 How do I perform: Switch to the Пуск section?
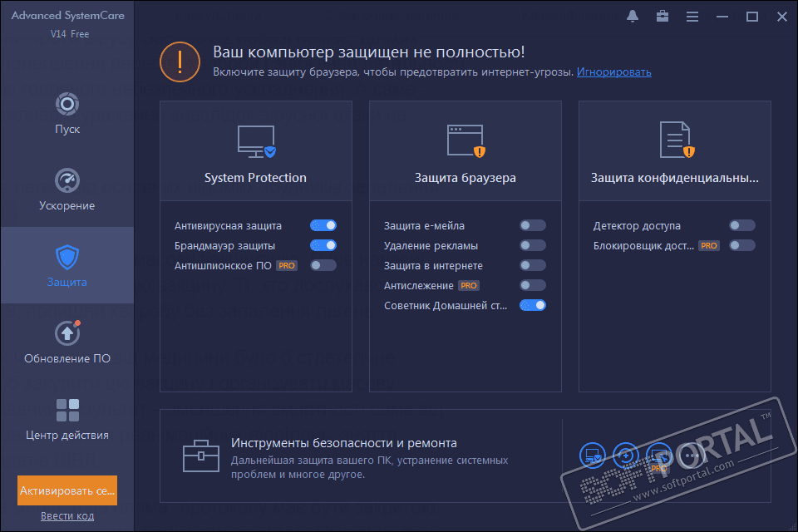[67, 113]
